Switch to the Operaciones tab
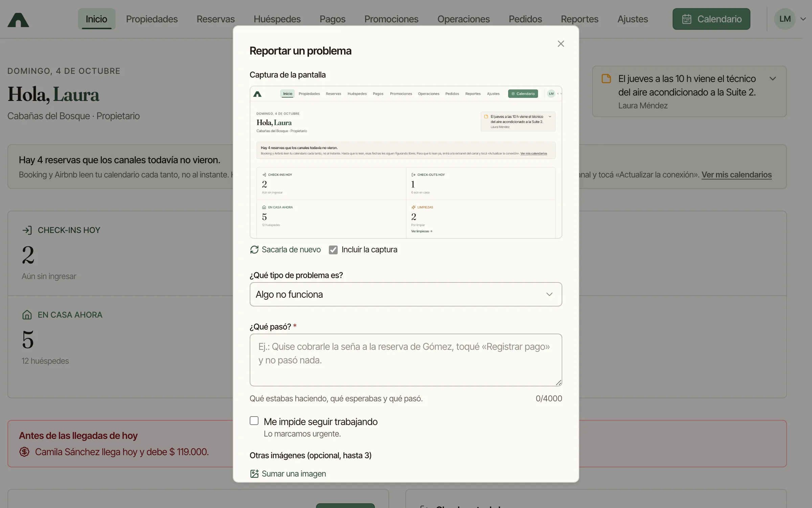 [464, 19]
